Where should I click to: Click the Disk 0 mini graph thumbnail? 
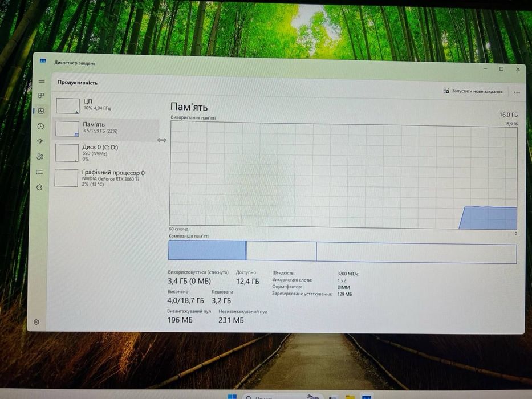click(67, 153)
